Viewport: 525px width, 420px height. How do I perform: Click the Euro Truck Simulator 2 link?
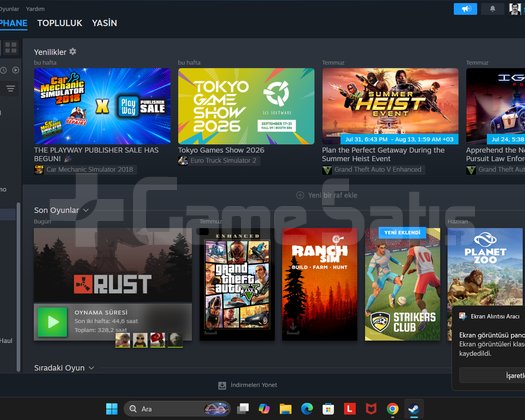pos(223,161)
